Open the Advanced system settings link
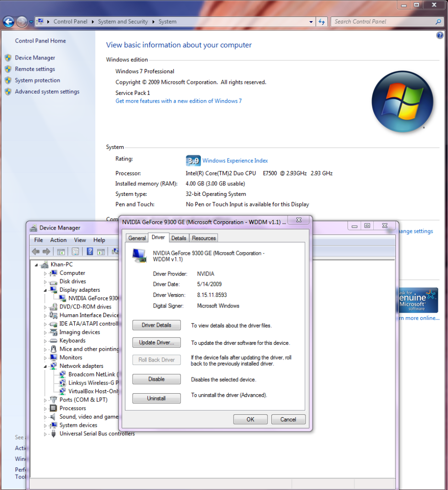 pyautogui.click(x=47, y=91)
